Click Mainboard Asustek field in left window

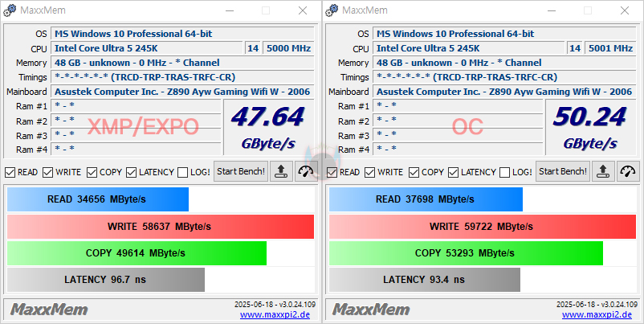point(182,92)
